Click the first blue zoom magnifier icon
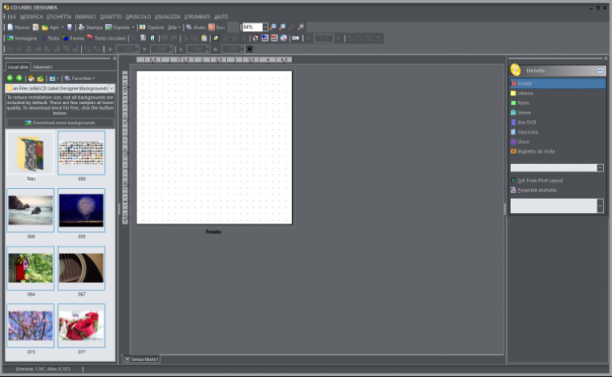Viewport: 612px width, 377px height. [x=273, y=27]
